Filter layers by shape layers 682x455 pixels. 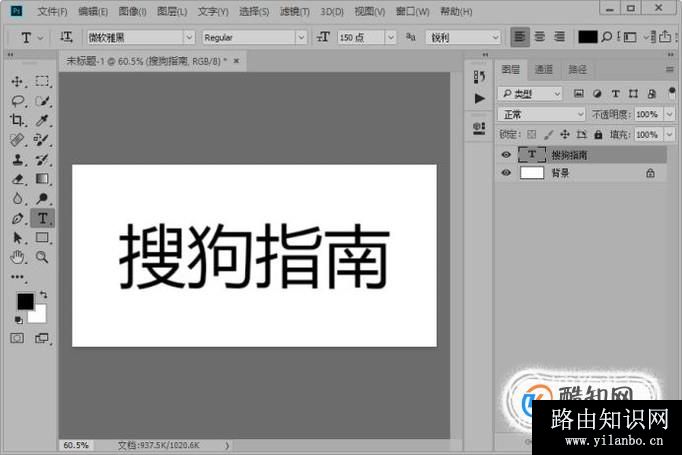click(633, 94)
